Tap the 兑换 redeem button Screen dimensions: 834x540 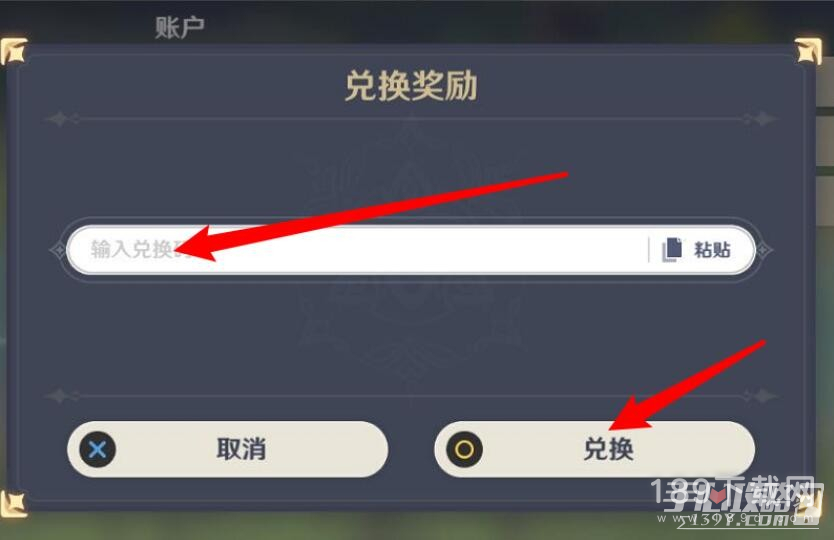point(595,450)
